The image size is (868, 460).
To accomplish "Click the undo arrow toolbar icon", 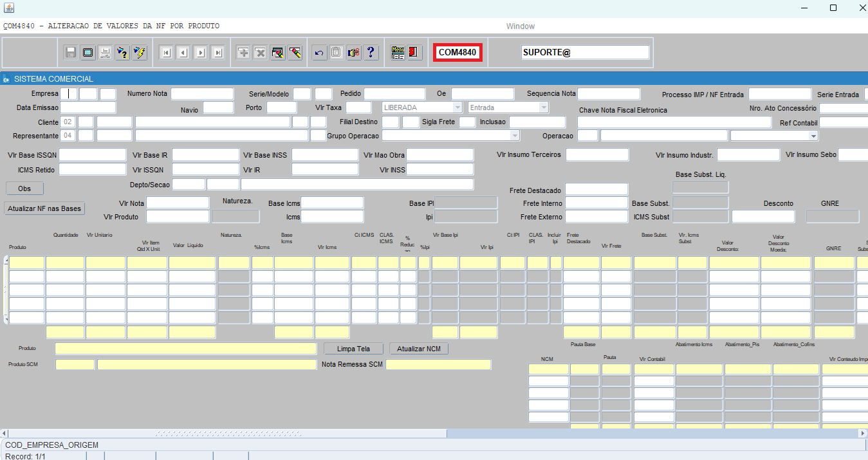I will 319,53.
